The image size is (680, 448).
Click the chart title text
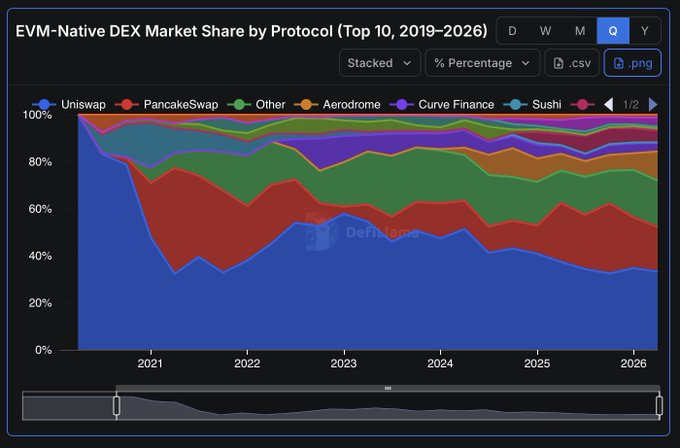252,31
